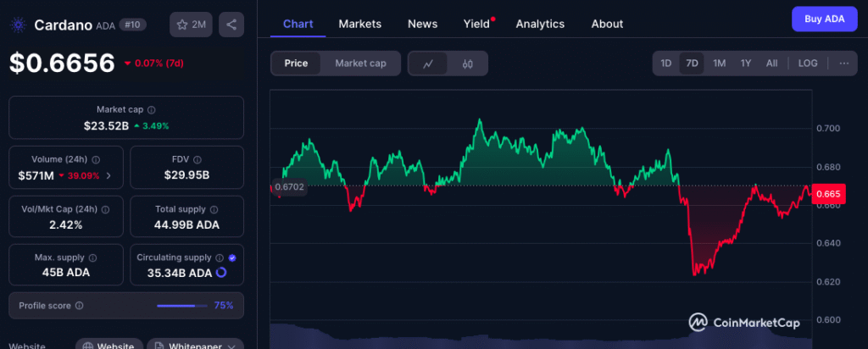Viewport: 868px width, 349px height.
Task: Click the Buy ADA button
Action: click(x=824, y=19)
